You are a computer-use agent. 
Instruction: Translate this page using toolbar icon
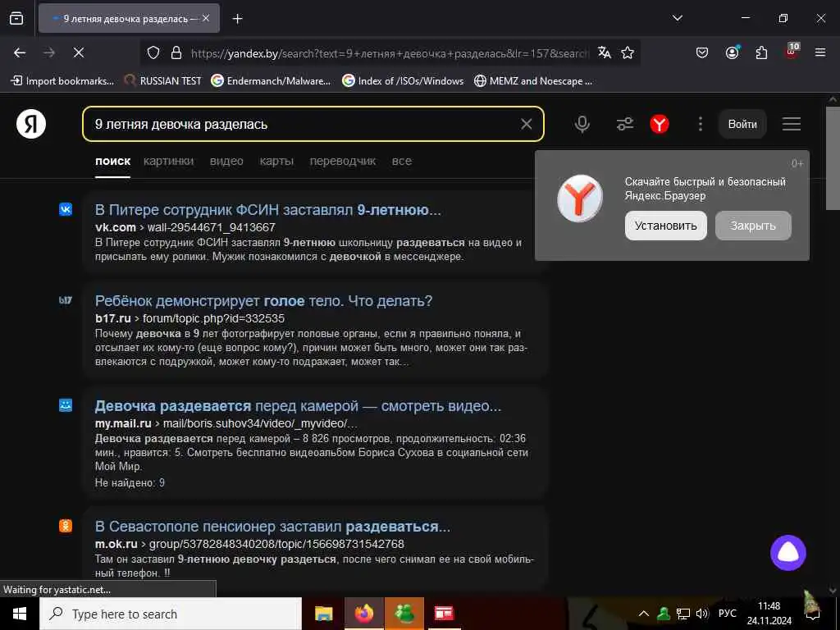pyautogui.click(x=605, y=52)
